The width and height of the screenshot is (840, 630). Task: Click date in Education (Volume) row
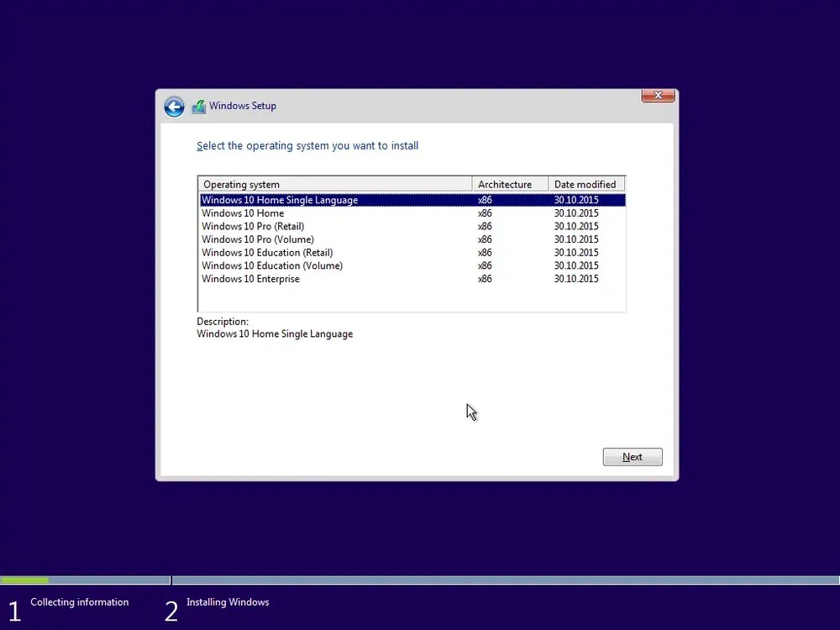click(576, 265)
